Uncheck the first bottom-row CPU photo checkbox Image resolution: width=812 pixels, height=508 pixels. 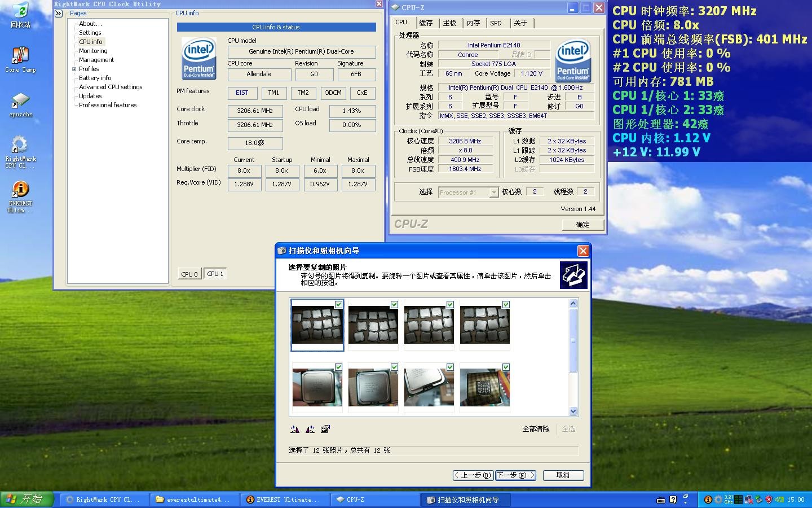pos(338,367)
